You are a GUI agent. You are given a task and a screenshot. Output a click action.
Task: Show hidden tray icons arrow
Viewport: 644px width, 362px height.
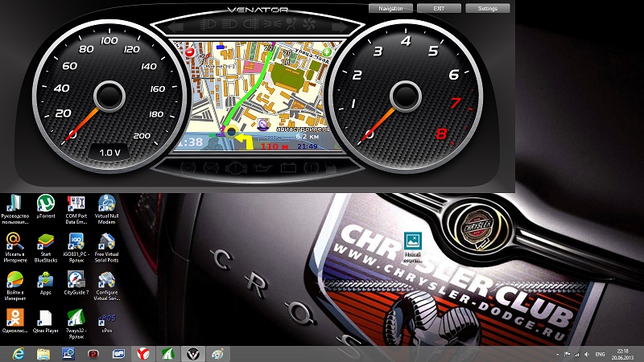point(557,354)
